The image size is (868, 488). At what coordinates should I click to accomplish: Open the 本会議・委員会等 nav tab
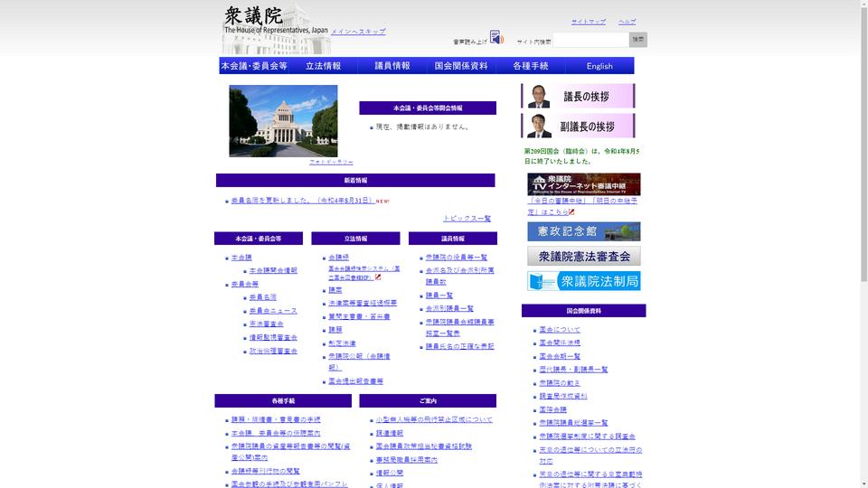point(254,66)
